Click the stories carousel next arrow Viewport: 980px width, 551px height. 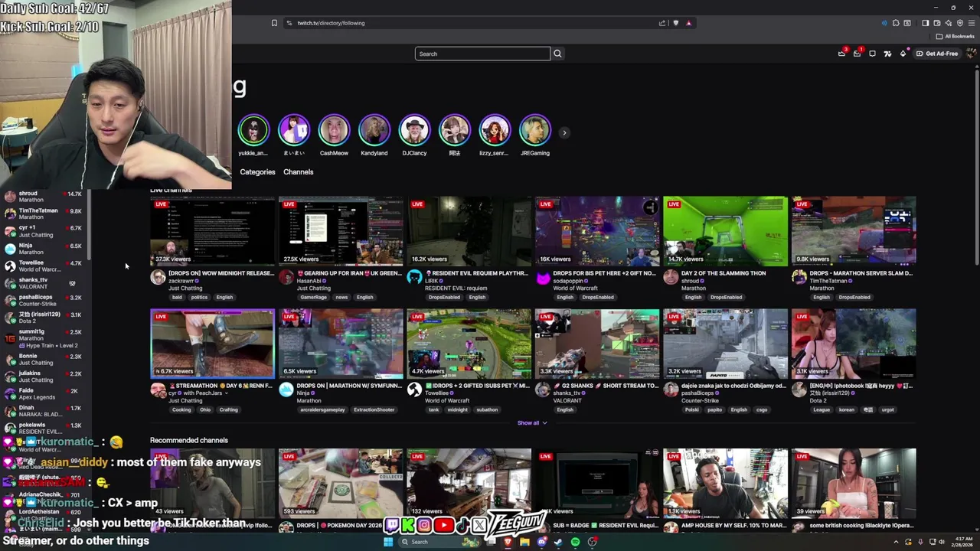pyautogui.click(x=564, y=133)
